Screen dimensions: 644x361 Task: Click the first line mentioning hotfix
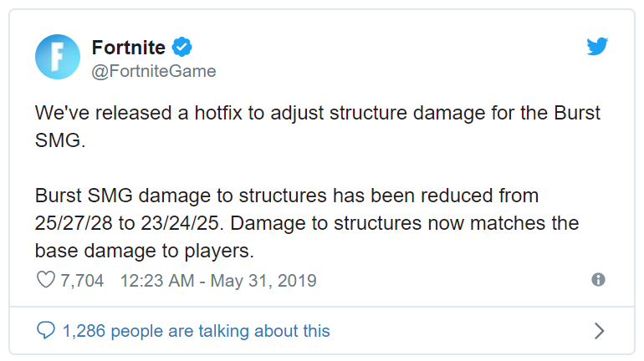tap(318, 113)
